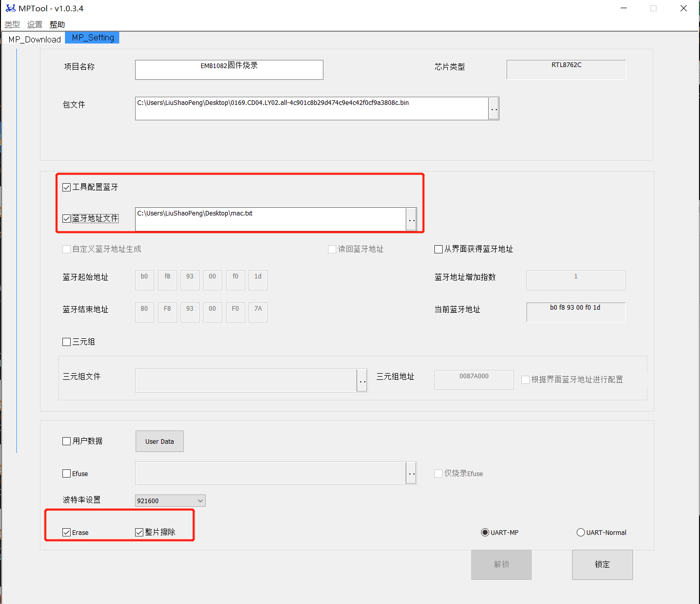Enable the 三元组 checkbox

coord(67,342)
